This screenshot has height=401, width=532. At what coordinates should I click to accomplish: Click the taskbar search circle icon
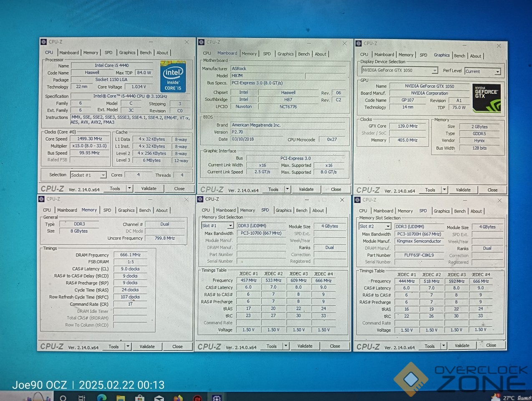(63, 398)
